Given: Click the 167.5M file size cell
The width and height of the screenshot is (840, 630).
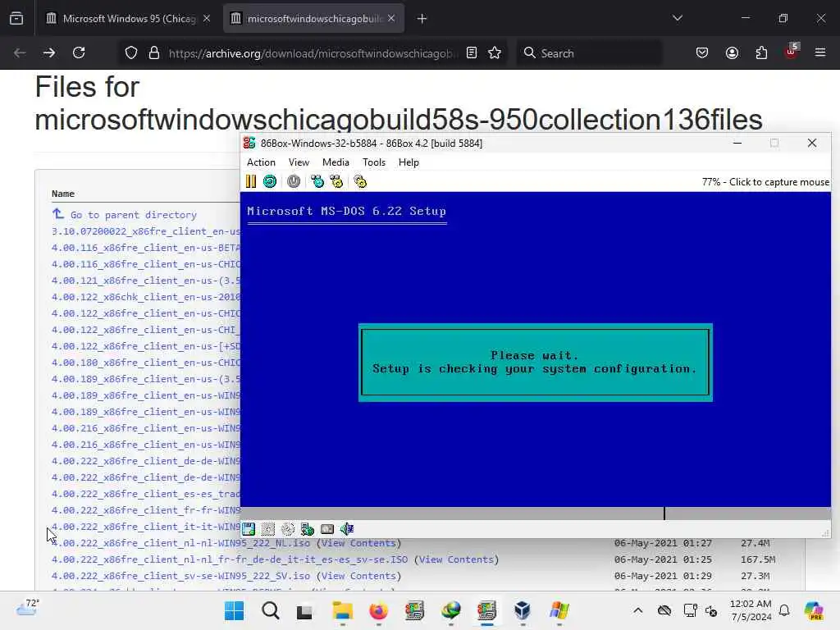Looking at the screenshot, I should (758, 559).
